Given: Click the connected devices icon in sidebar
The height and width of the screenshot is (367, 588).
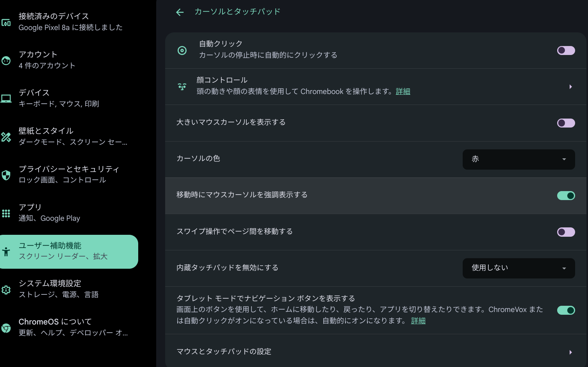Looking at the screenshot, I should [6, 23].
